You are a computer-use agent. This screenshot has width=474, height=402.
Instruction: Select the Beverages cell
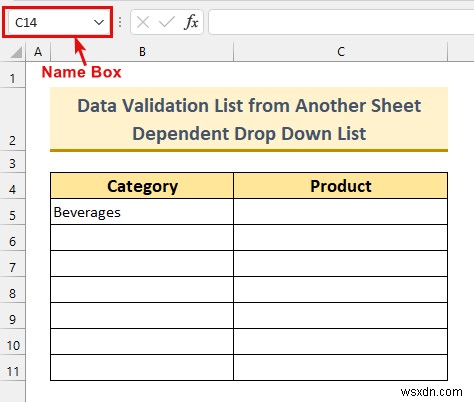click(142, 212)
